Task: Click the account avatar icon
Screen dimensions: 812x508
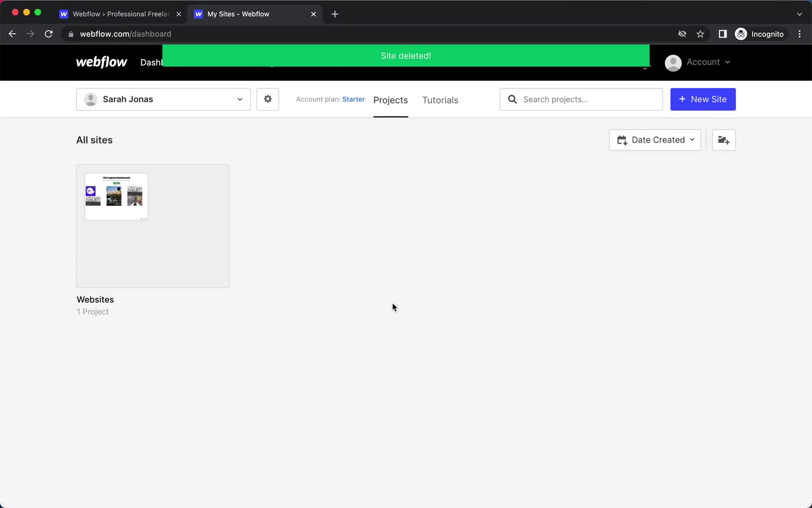Action: click(673, 62)
